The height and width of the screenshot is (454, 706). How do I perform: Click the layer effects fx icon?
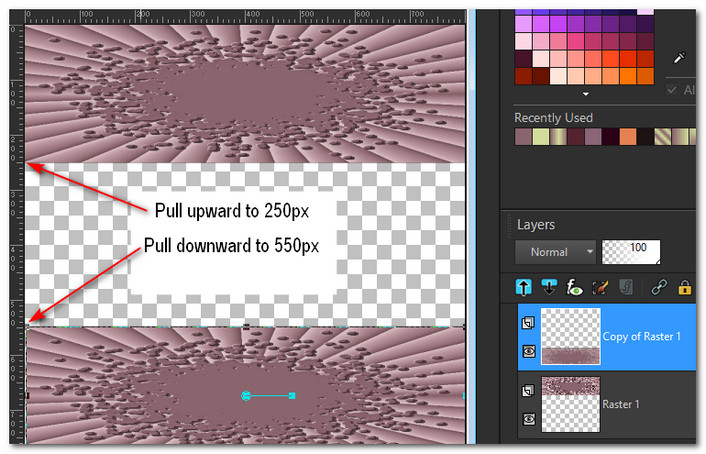pyautogui.click(x=576, y=288)
